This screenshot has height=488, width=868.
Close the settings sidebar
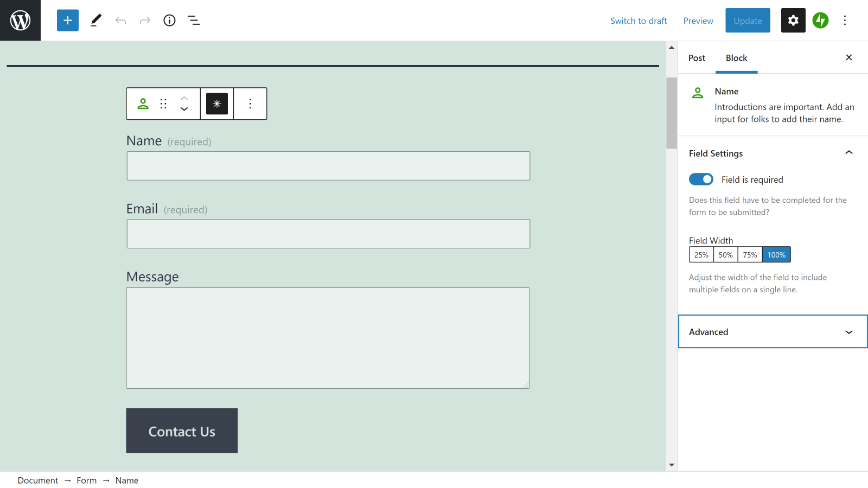(x=849, y=57)
